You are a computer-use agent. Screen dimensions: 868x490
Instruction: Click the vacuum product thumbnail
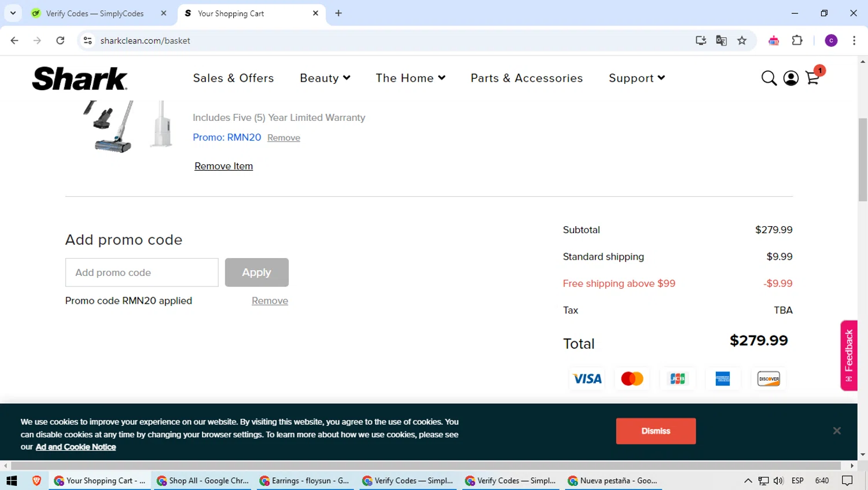[x=128, y=126]
